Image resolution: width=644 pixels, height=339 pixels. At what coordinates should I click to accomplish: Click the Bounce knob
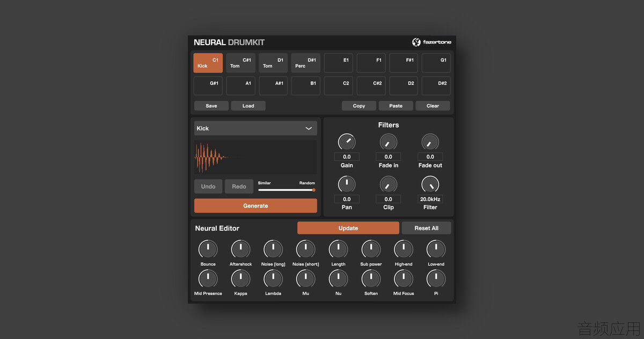[208, 249]
